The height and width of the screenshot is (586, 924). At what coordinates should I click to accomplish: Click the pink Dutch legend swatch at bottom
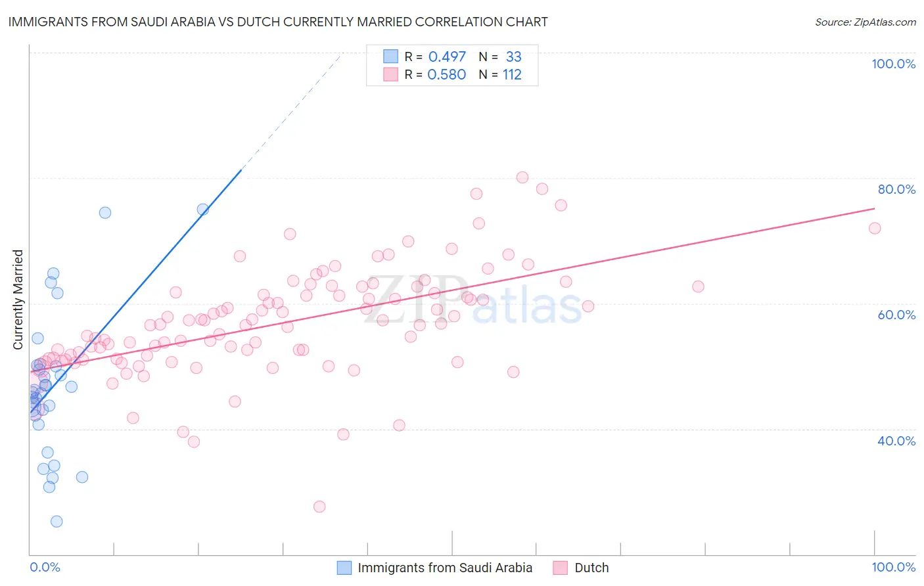(560, 568)
